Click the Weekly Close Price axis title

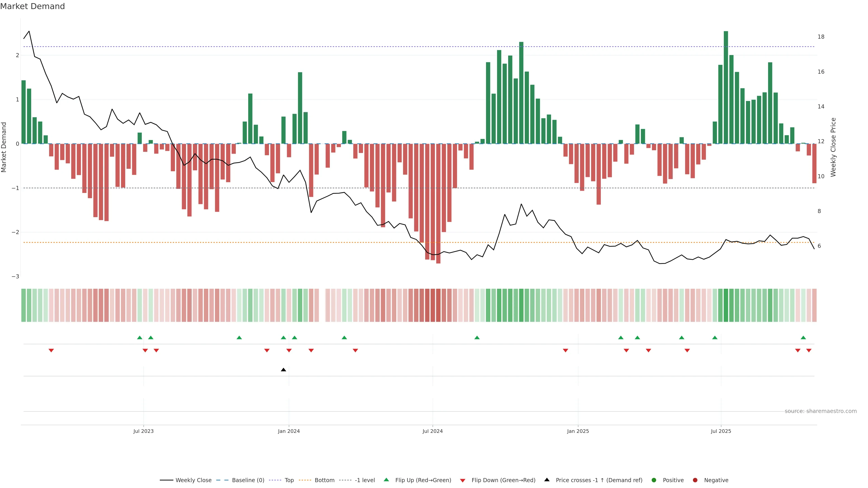(x=833, y=147)
